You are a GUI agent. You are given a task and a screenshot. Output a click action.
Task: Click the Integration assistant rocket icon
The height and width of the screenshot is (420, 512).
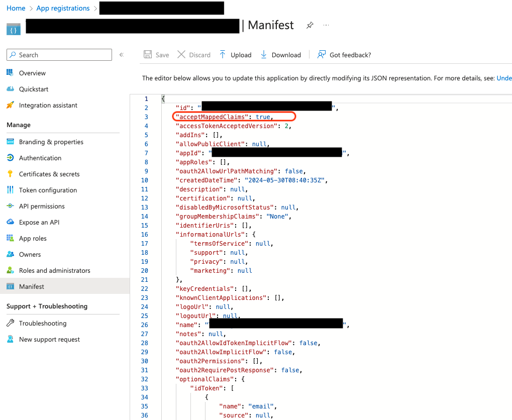tap(10, 105)
